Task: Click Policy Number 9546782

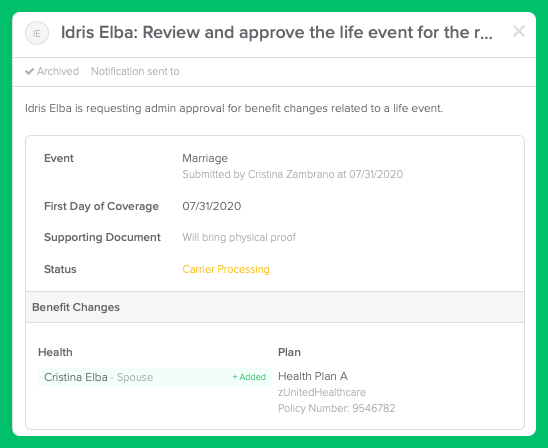Action: coord(337,408)
